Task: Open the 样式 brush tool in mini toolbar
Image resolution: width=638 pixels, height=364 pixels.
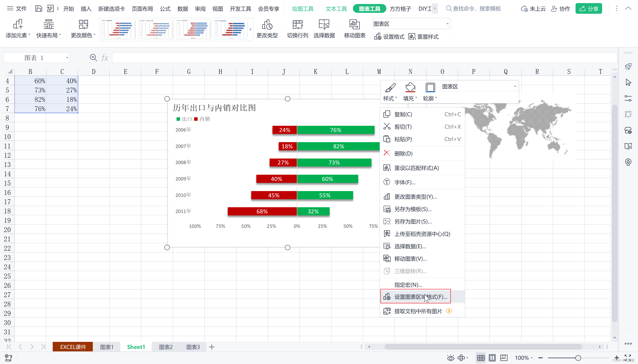Action: click(x=390, y=92)
